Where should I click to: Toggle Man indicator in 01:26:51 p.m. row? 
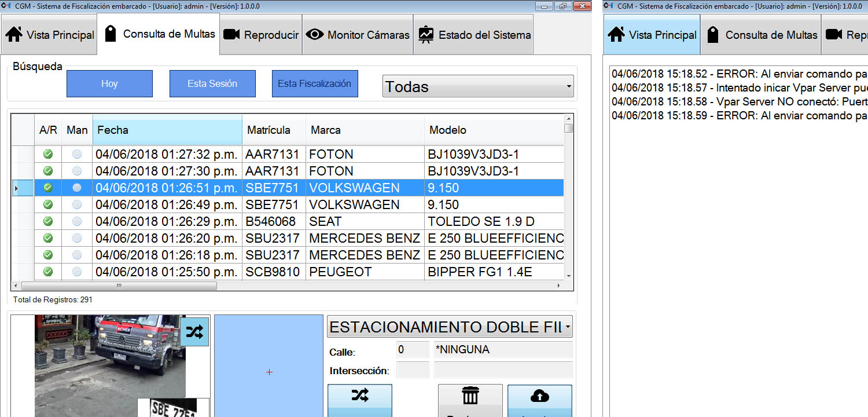(x=77, y=188)
